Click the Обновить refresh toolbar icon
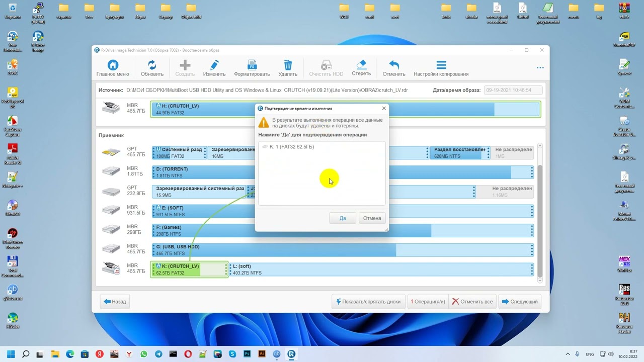Screen dimensions: 644x362 click(x=152, y=68)
